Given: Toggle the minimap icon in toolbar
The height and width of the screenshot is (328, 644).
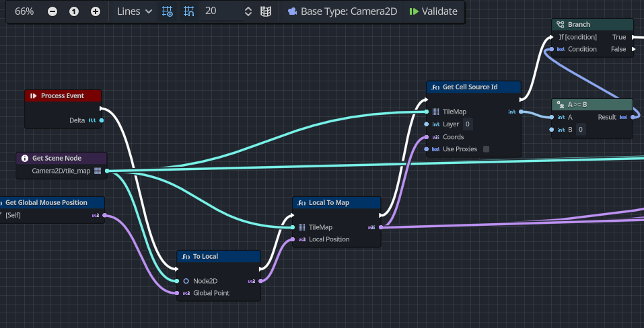Looking at the screenshot, I should pyautogui.click(x=266, y=11).
